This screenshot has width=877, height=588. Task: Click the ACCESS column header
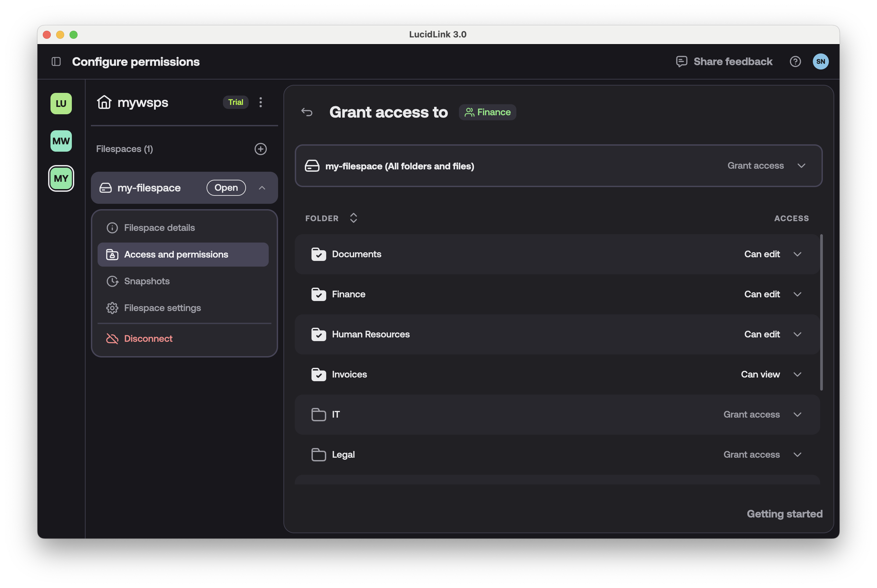pos(791,218)
